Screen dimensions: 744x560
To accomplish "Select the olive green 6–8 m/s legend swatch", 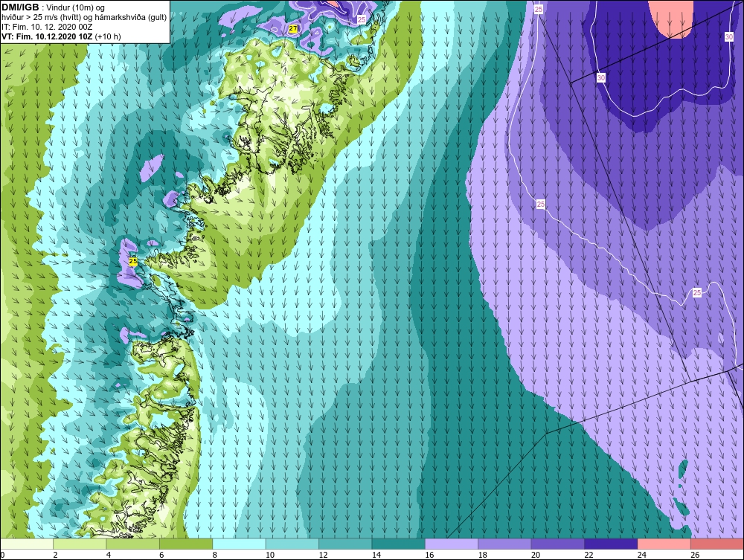I will coord(186,544).
